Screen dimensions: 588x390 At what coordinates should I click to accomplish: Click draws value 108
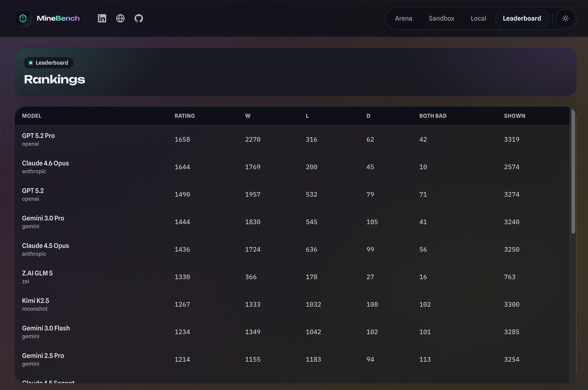pos(372,305)
